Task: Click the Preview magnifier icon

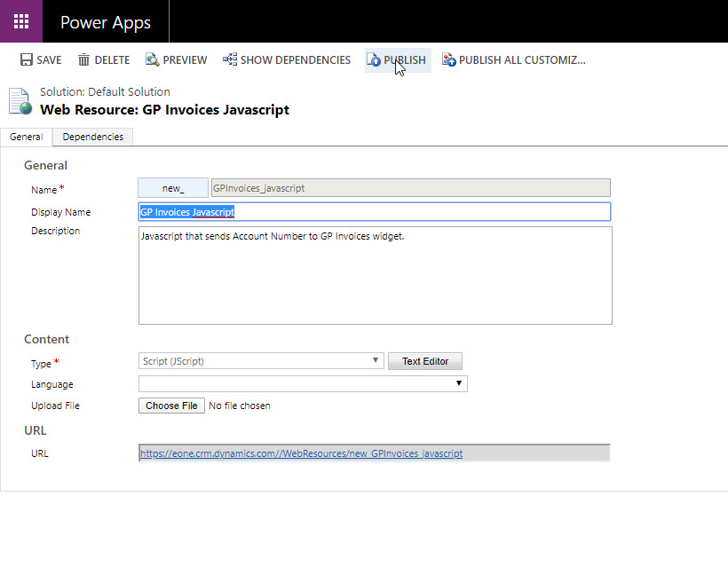Action: (152, 59)
